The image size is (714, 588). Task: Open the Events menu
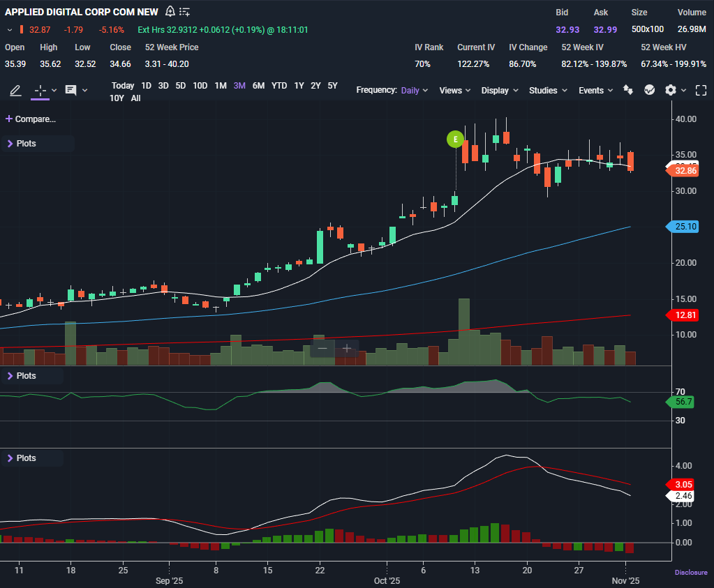click(595, 90)
